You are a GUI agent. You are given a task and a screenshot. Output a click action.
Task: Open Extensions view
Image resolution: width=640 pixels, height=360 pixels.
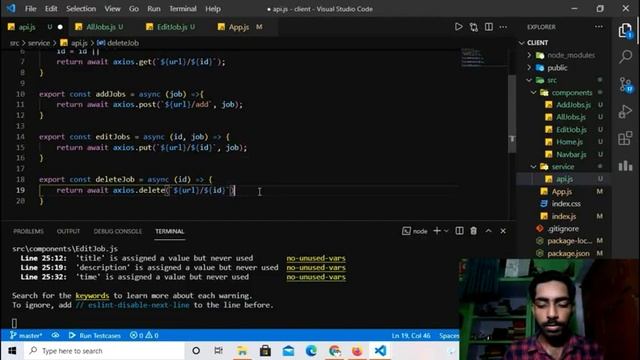point(625,138)
